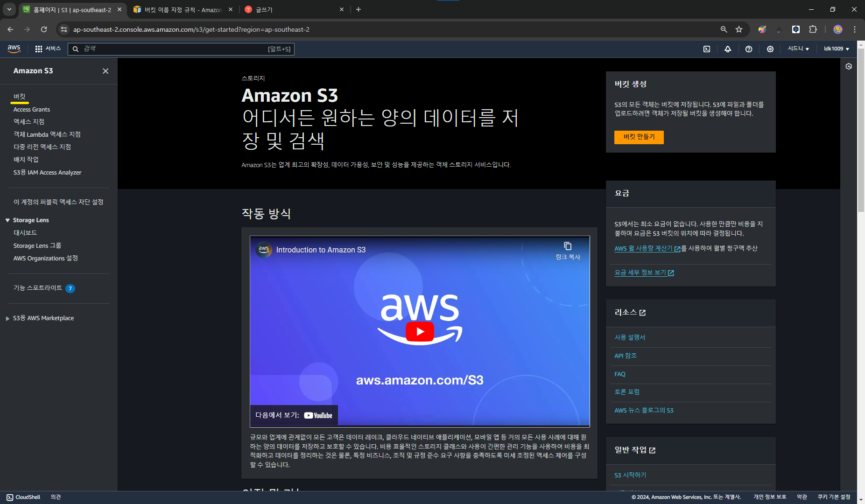The width and height of the screenshot is (865, 504).
Task: Open the 일반 작업 external link heading
Action: pyautogui.click(x=635, y=450)
